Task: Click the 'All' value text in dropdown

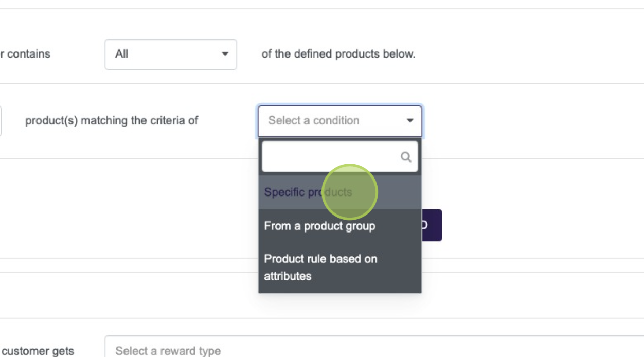Action: pos(122,54)
